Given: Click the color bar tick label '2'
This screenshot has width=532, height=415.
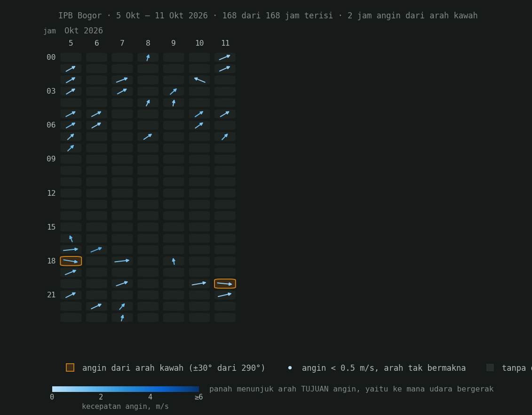Looking at the screenshot, I should coord(101,397).
